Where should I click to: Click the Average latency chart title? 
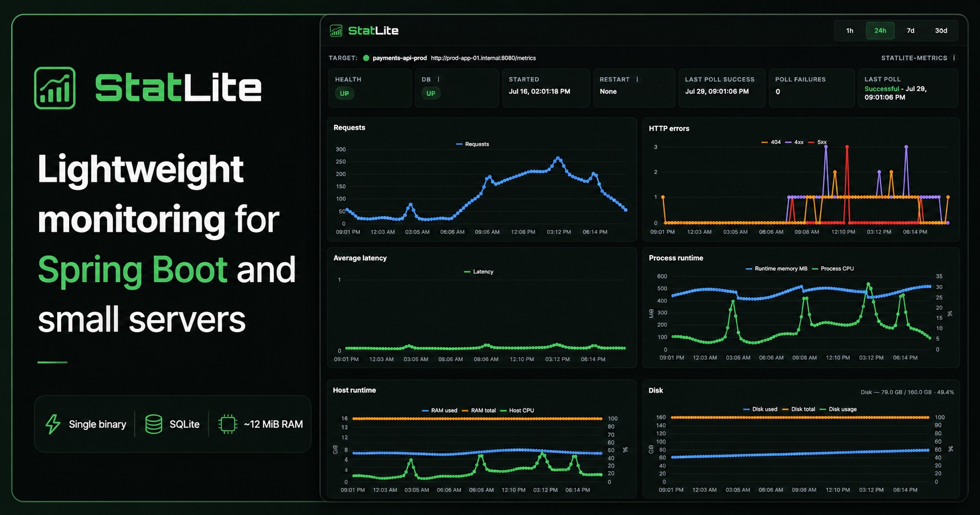360,258
